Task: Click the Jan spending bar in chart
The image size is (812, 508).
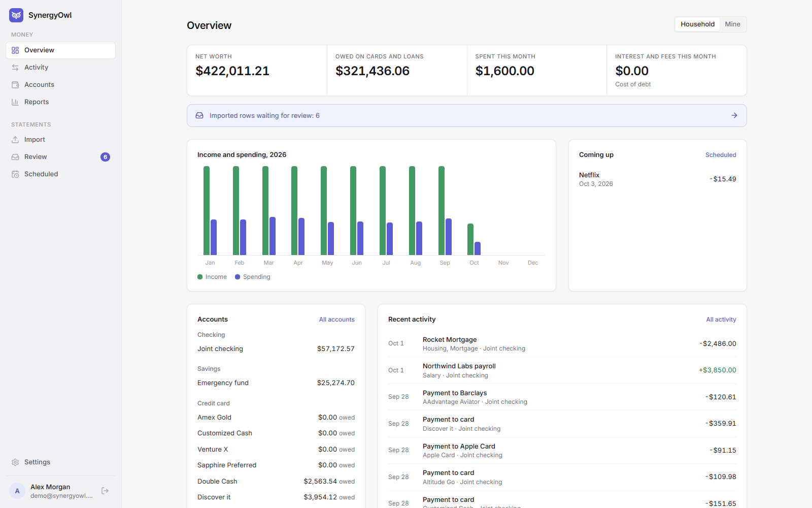Action: click(214, 237)
